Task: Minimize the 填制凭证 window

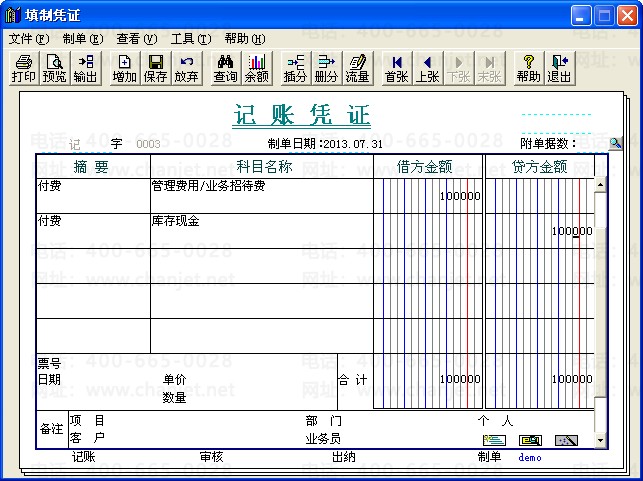Action: [x=581, y=16]
